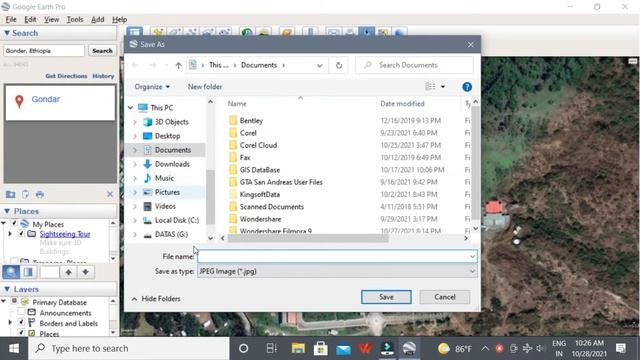This screenshot has height=360, width=640.
Task: Open Microsoft Store from the taskbar
Action: pyautogui.click(x=320, y=348)
